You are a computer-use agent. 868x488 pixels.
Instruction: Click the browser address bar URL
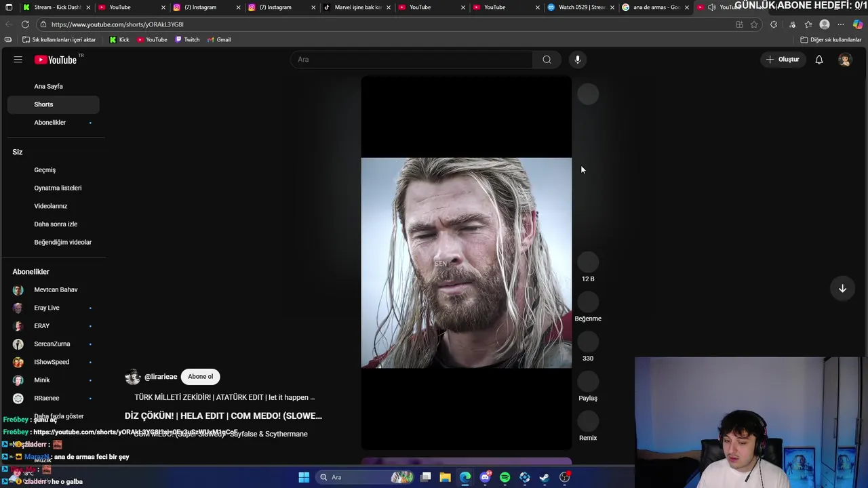(117, 24)
